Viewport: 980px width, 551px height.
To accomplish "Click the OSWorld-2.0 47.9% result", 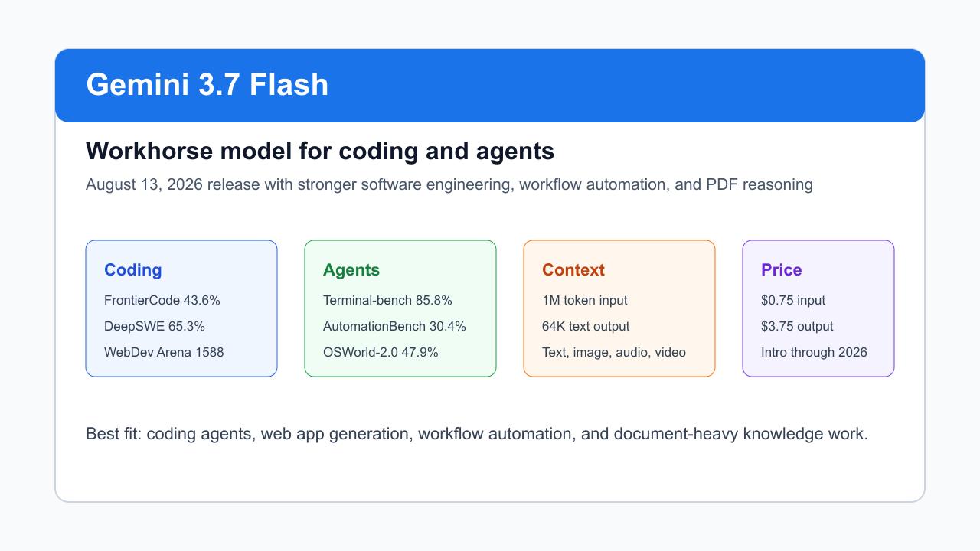I will [381, 352].
